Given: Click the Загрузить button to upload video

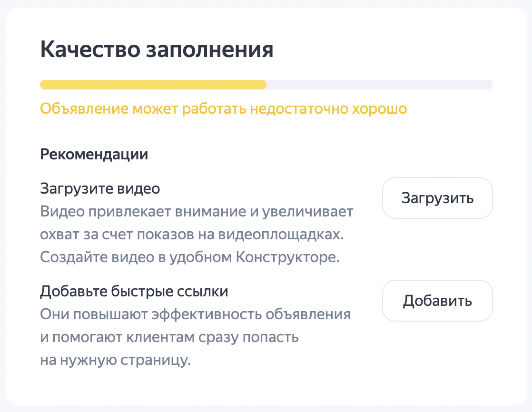Looking at the screenshot, I should (437, 198).
